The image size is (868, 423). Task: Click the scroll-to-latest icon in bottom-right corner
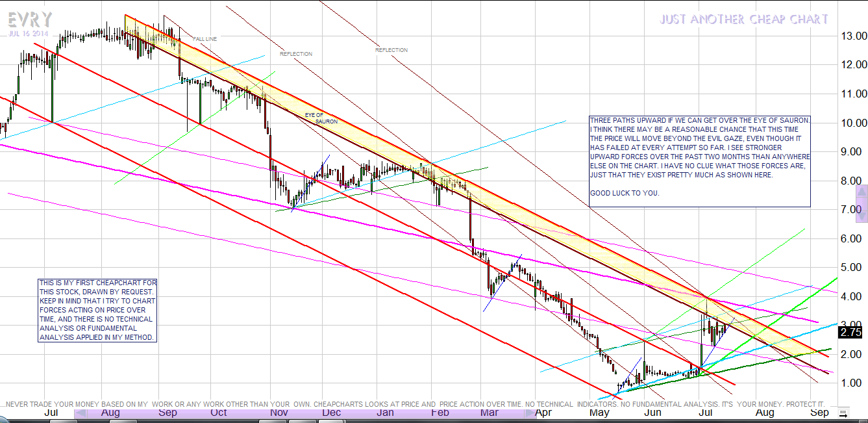pos(843,412)
